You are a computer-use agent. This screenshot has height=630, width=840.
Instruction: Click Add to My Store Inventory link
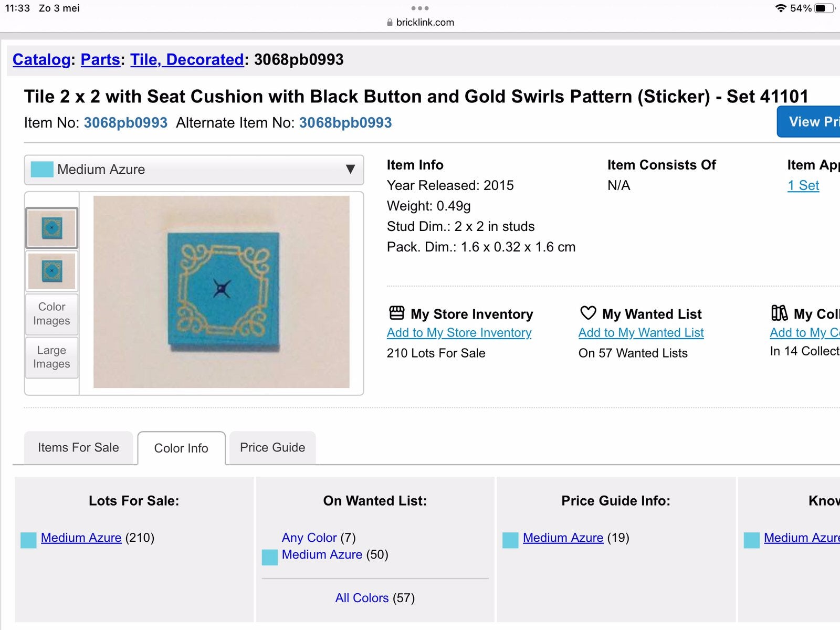pyautogui.click(x=459, y=333)
